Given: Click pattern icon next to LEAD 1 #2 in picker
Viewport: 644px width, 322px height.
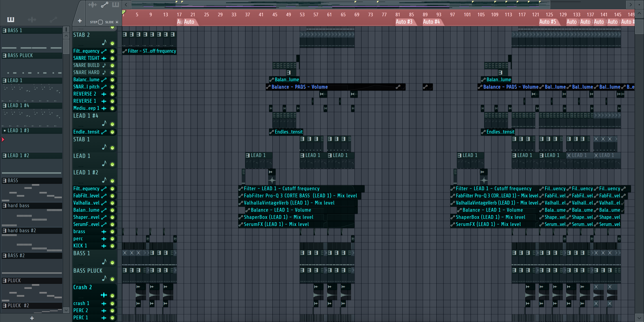Looking at the screenshot, I should pos(4,155).
